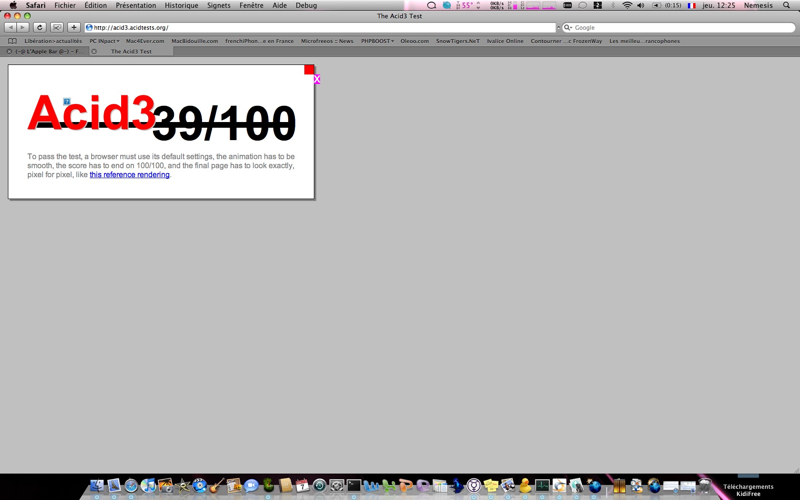Open GarageBand guitar icon in Dock
Screen dimensions: 800x500
click(x=217, y=485)
